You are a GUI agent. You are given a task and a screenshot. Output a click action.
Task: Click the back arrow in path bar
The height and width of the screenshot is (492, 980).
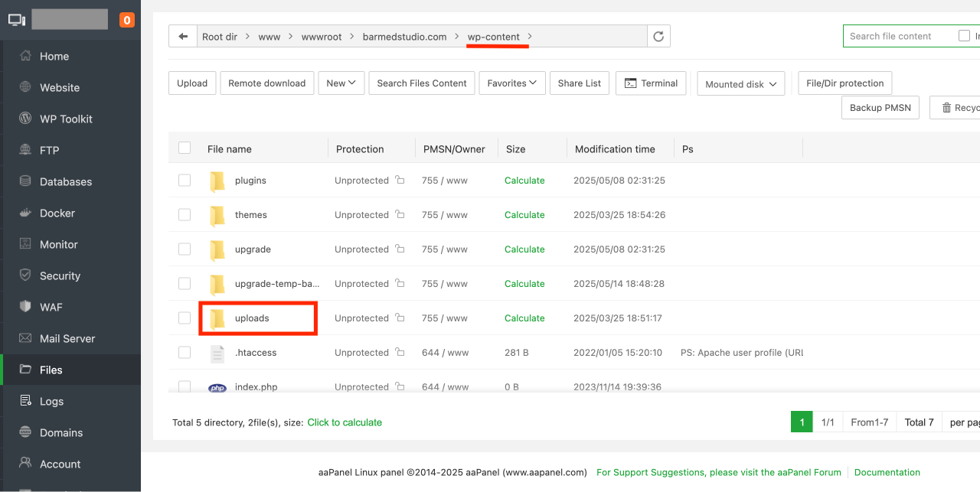tap(182, 37)
